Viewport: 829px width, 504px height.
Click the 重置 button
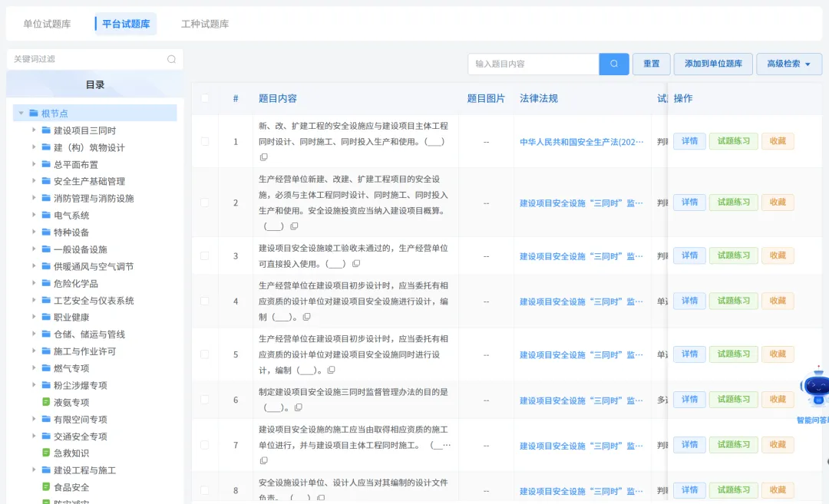coord(652,64)
